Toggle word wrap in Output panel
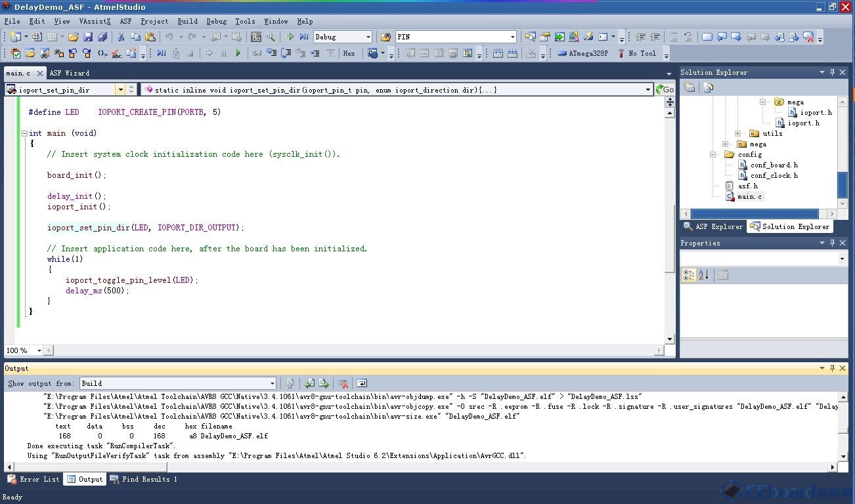 [x=361, y=383]
